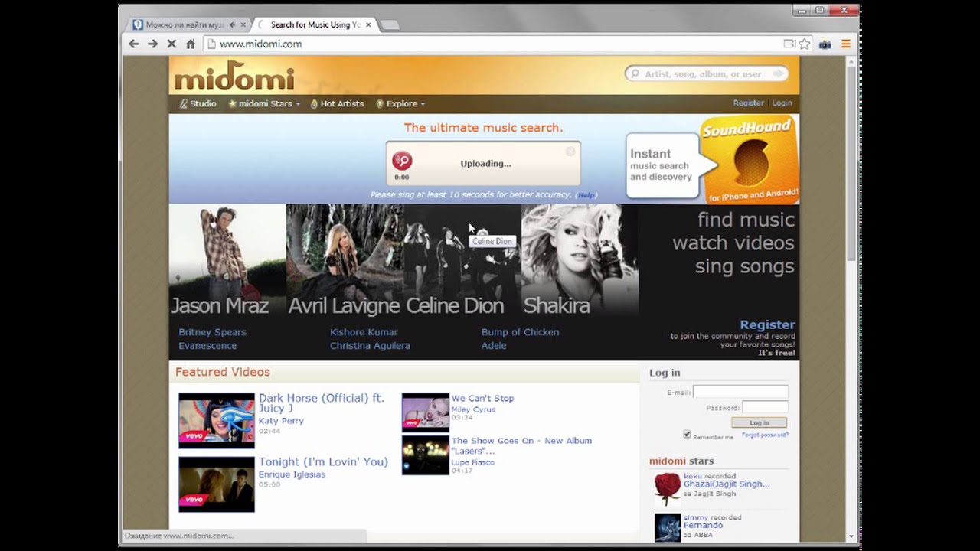Close the first tab with Russian title

243,24
